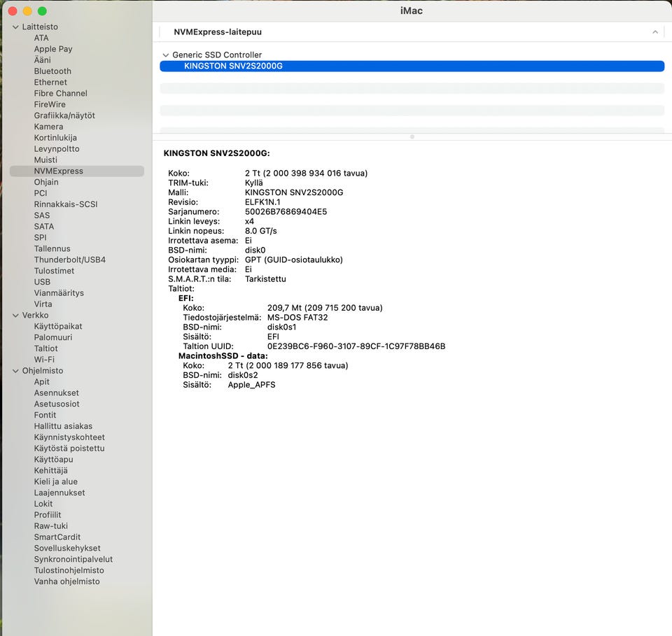Select SAS in the sidebar
Screen dimensions: 672x636
42,215
